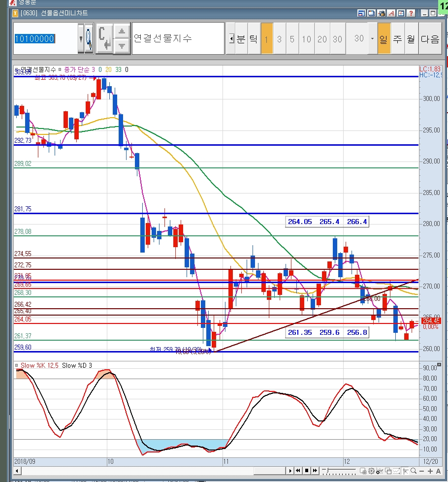Click the magnifier search icon beside code field
The height and width of the screenshot is (482, 448).
(89, 38)
